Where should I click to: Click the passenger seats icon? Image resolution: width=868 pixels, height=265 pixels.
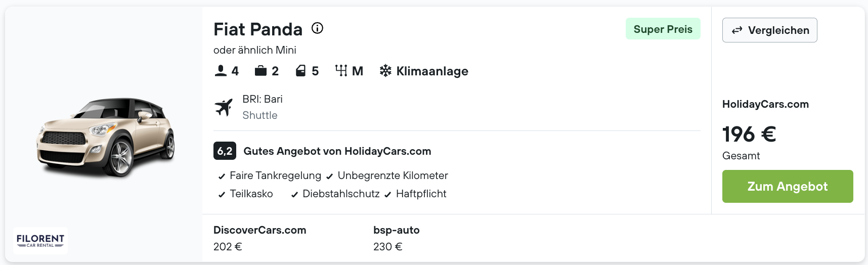(221, 71)
